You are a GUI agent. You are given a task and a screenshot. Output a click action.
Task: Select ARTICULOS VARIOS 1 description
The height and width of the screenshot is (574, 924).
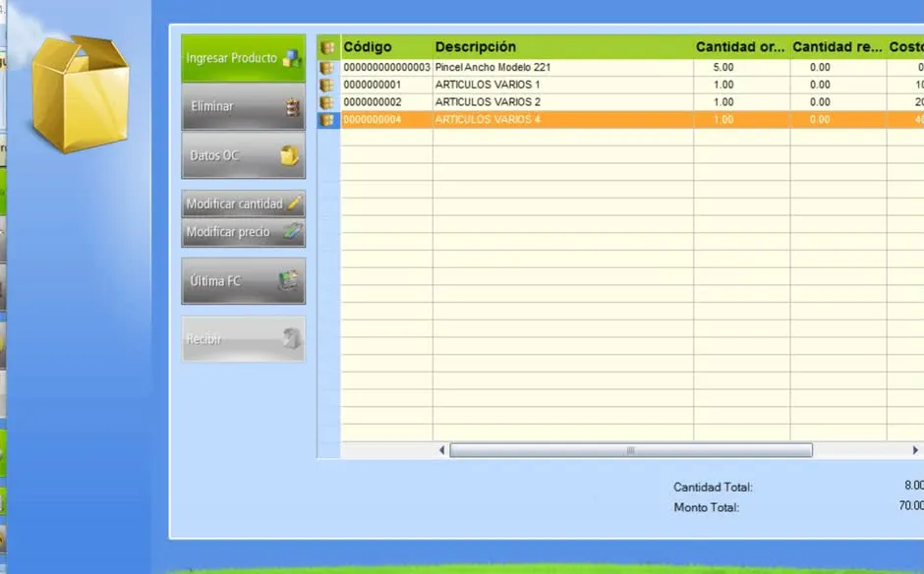[x=488, y=85]
